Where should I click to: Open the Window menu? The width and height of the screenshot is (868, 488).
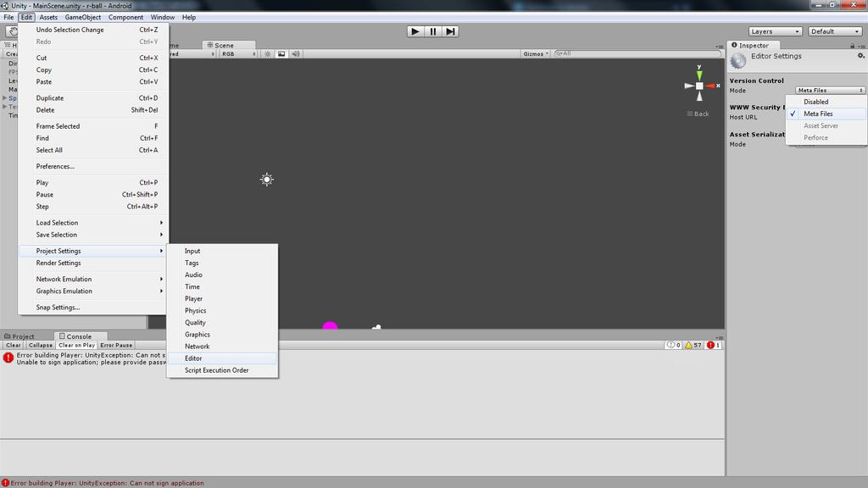coord(162,17)
